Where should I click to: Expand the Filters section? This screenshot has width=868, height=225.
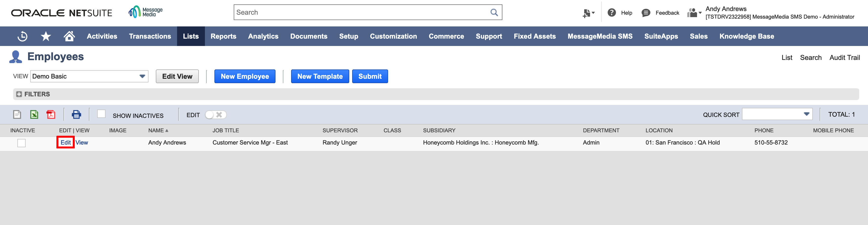coord(19,94)
